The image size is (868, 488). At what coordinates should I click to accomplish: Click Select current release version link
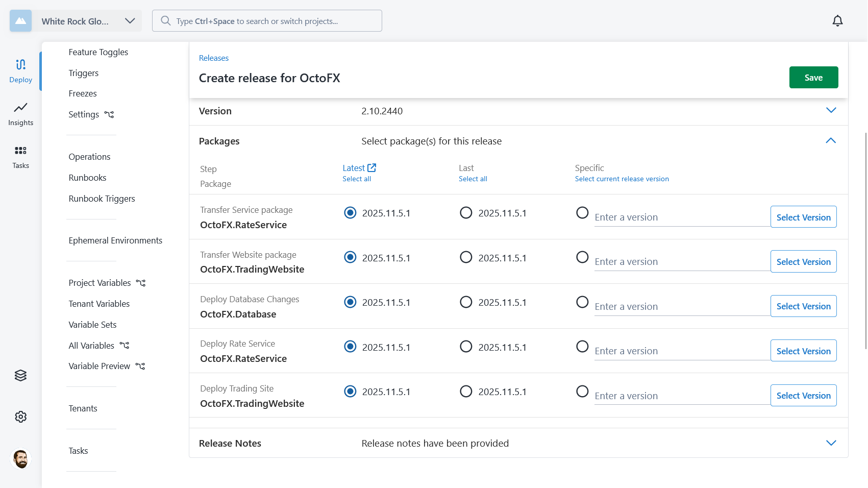(x=622, y=179)
